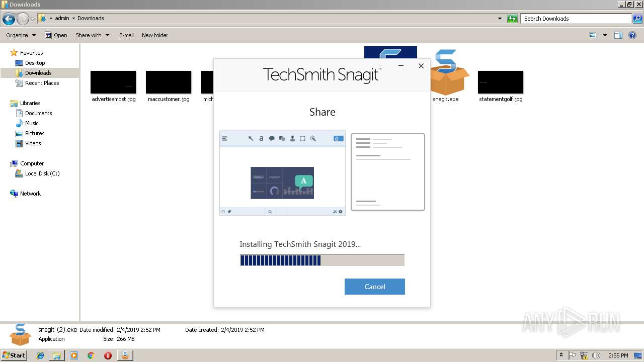644x362 pixels.
Task: Select advertisemost.jpg thumbnail
Action: (x=113, y=82)
